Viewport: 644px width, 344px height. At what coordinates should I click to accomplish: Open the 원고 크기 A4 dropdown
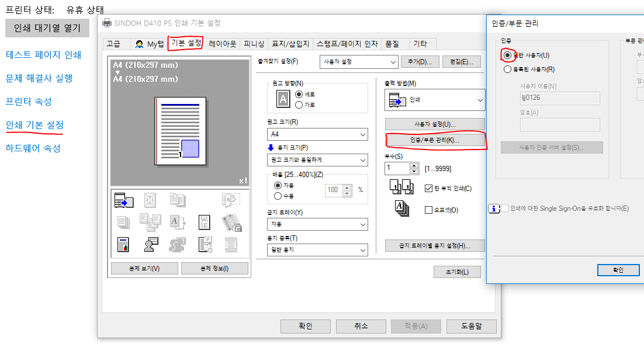point(317,134)
